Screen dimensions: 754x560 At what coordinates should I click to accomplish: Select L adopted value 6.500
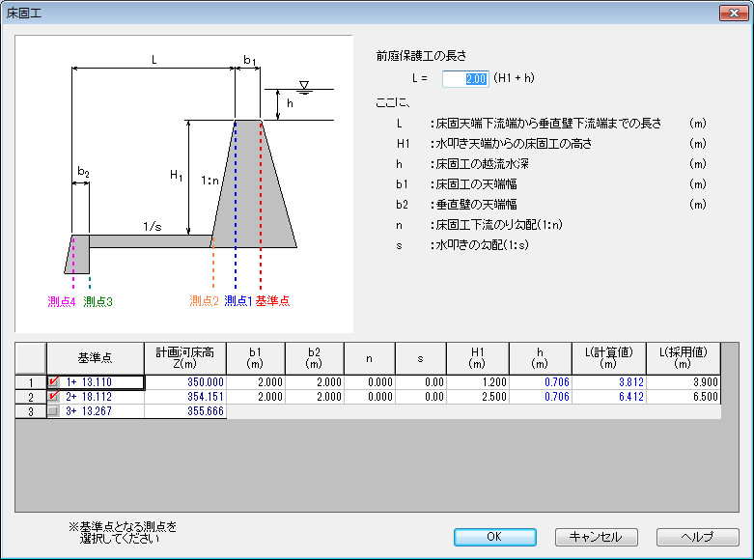684,397
